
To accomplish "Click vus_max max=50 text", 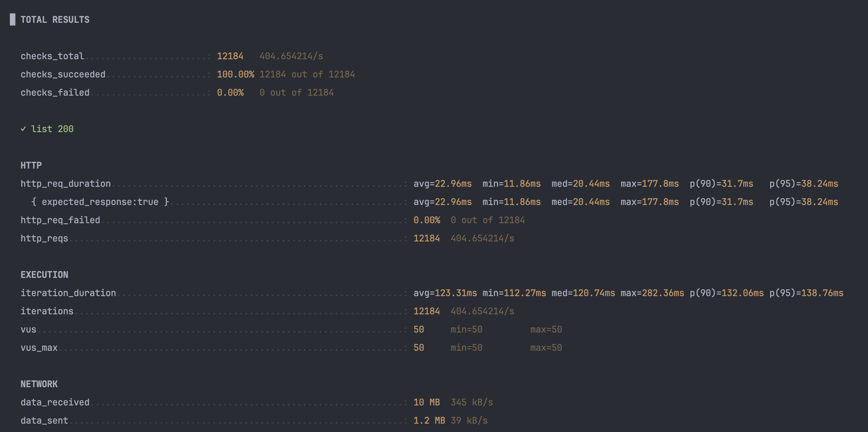I will tap(546, 348).
